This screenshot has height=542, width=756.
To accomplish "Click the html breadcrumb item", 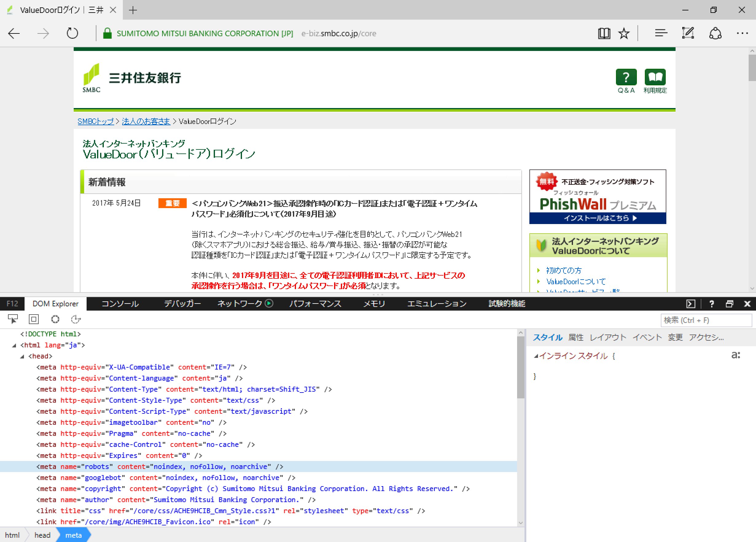I will click(x=12, y=535).
